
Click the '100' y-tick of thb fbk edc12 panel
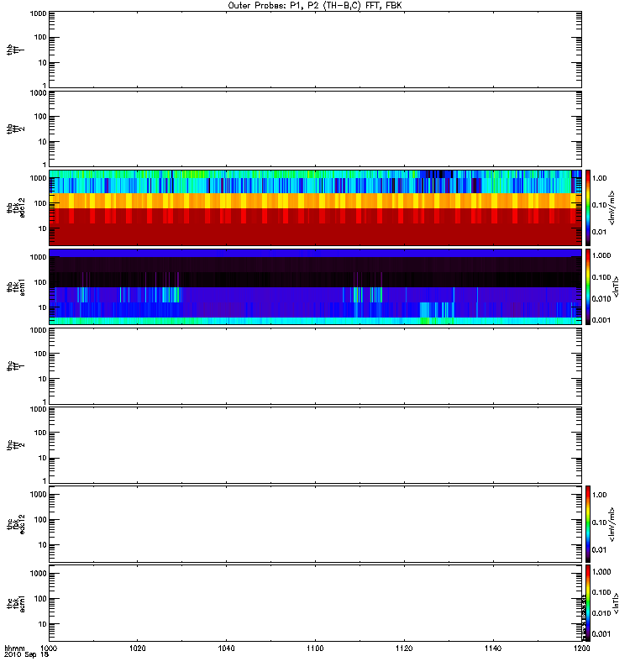[x=41, y=203]
